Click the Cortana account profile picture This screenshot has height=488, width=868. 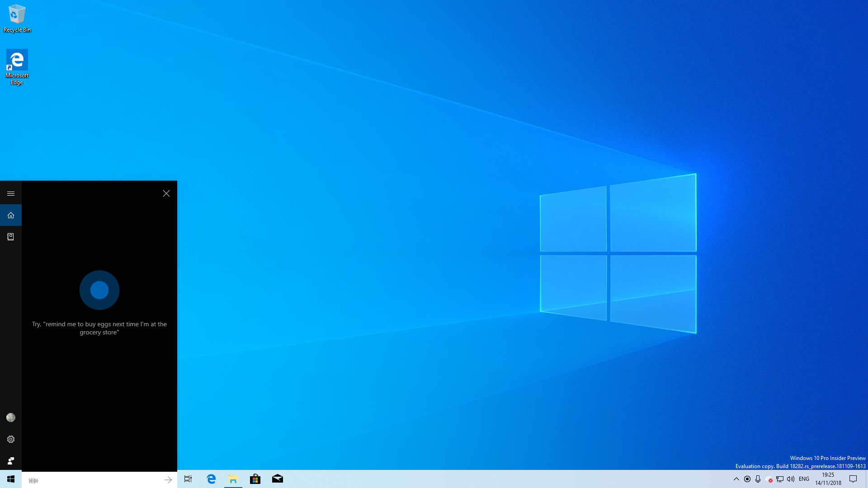pyautogui.click(x=11, y=418)
